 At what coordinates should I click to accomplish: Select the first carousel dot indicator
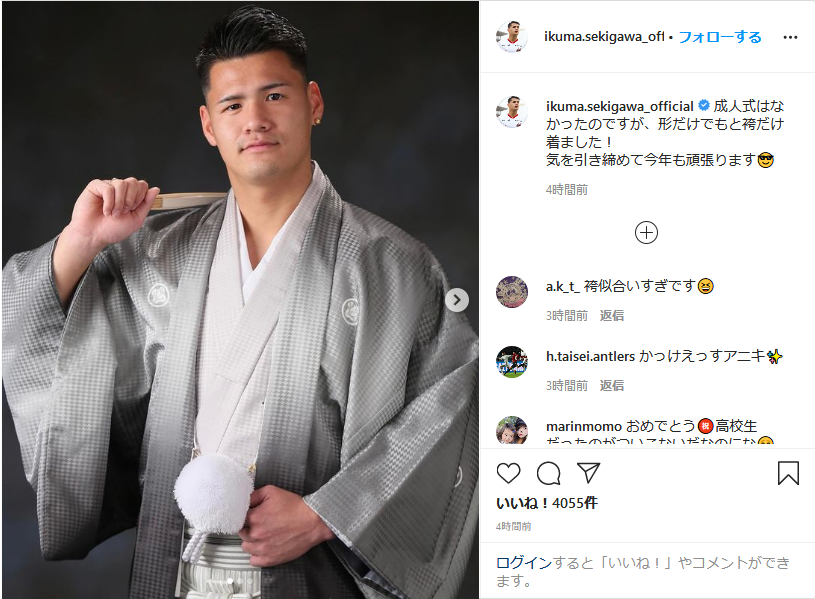pos(230,581)
